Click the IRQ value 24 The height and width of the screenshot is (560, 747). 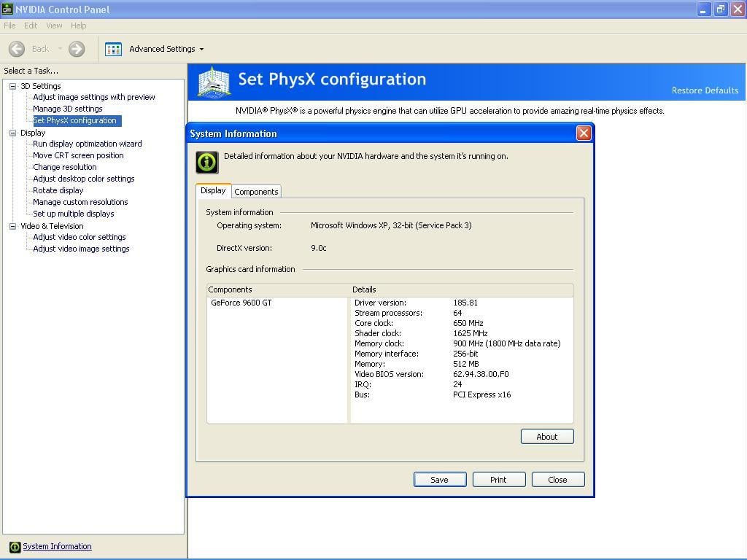click(458, 384)
